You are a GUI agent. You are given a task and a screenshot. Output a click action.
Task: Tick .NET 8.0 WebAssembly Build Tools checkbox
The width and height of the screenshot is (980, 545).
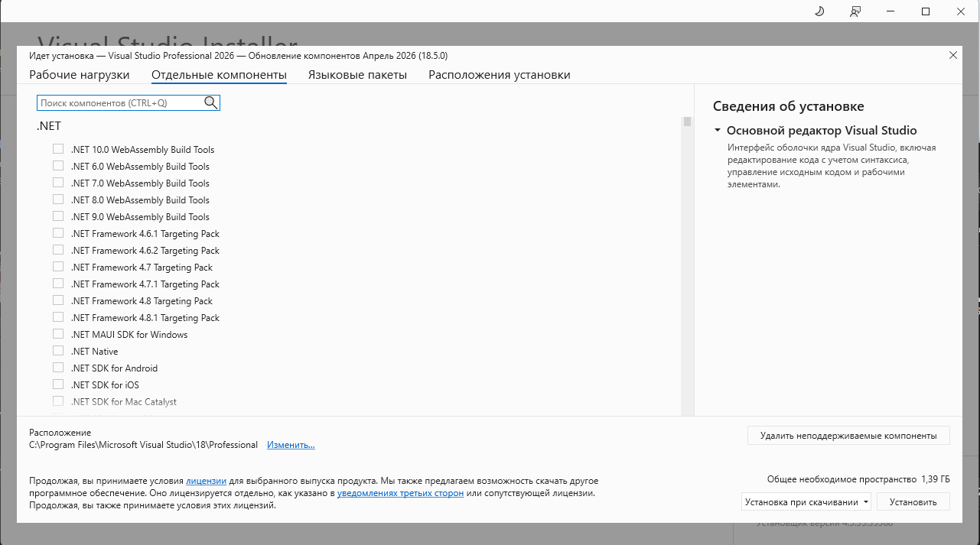58,200
